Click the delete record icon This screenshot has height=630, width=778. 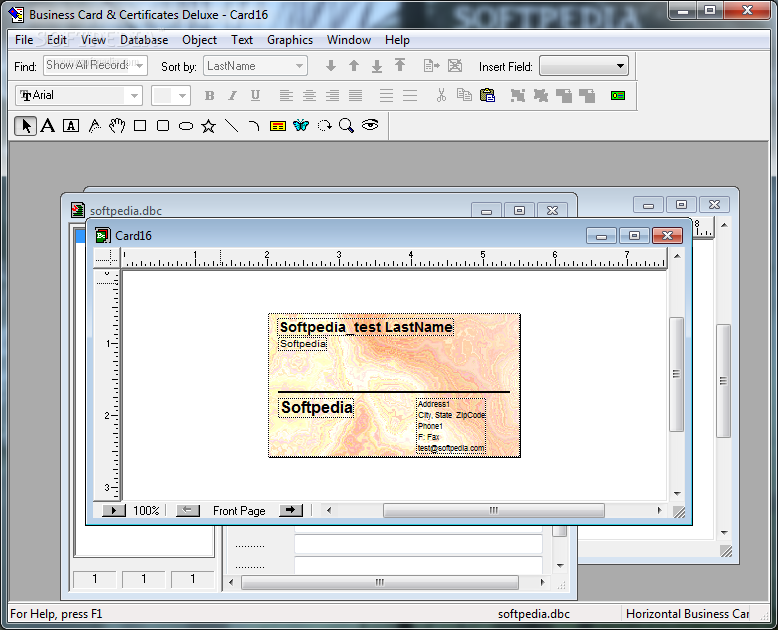[455, 65]
